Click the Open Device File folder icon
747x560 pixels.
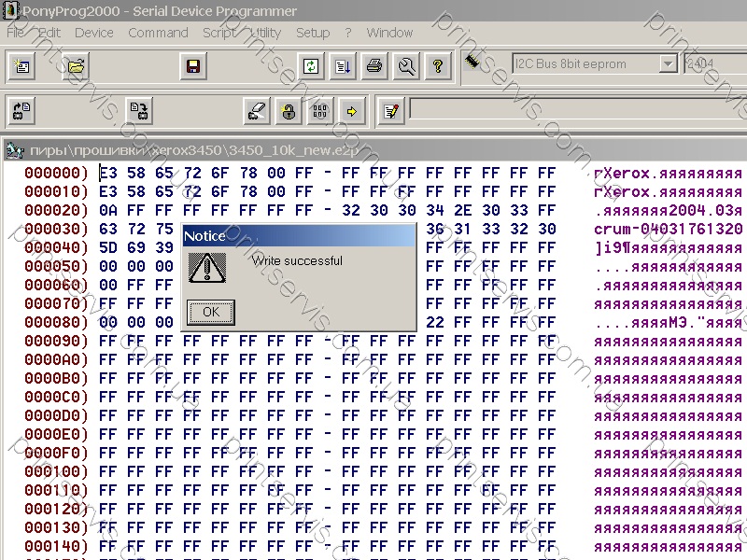point(76,65)
